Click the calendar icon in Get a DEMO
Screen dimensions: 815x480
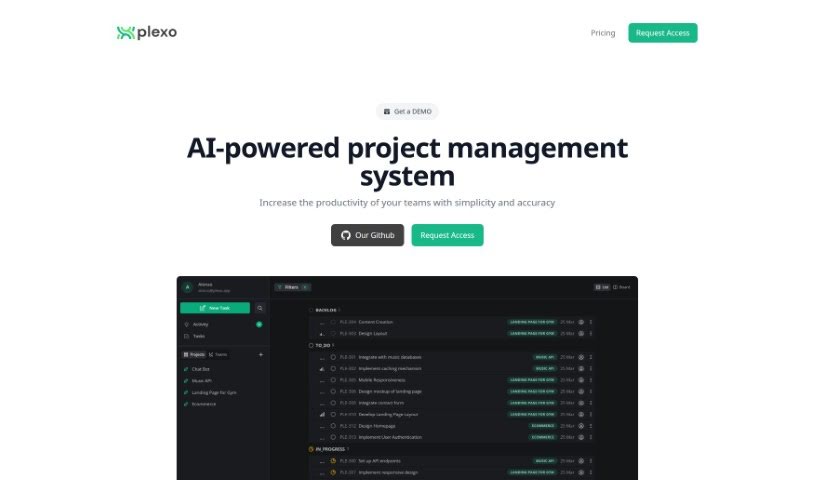click(387, 111)
